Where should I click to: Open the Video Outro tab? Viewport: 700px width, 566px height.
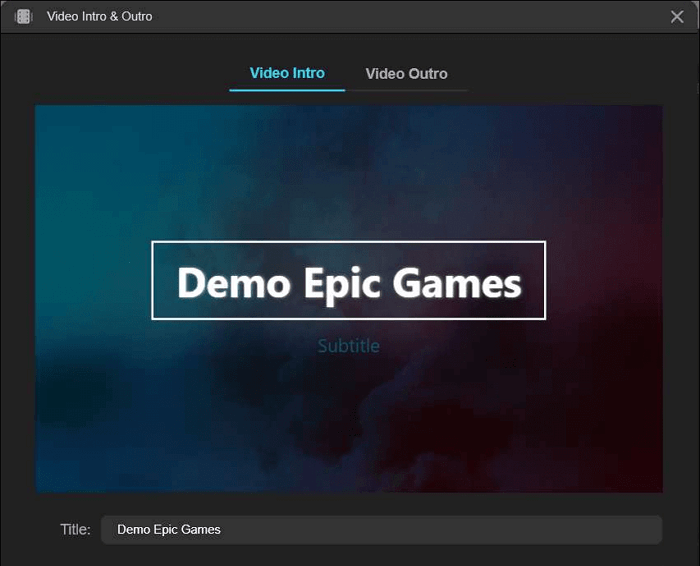click(406, 74)
